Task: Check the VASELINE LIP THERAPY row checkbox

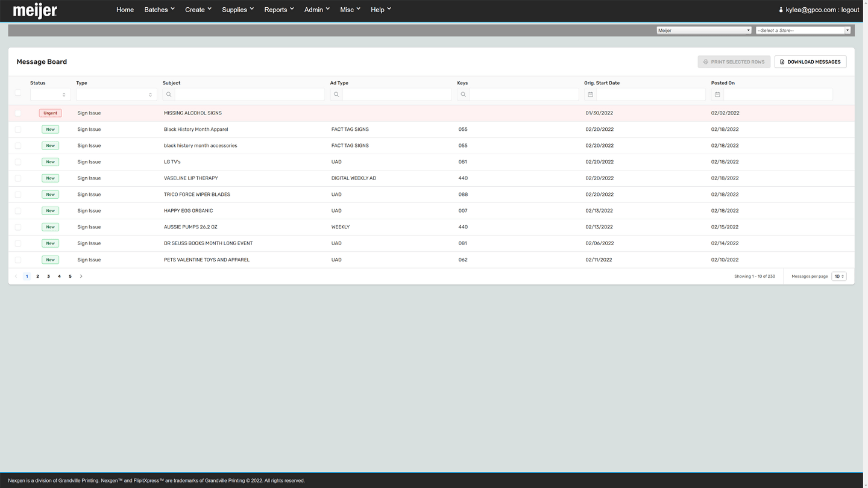Action: [18, 178]
